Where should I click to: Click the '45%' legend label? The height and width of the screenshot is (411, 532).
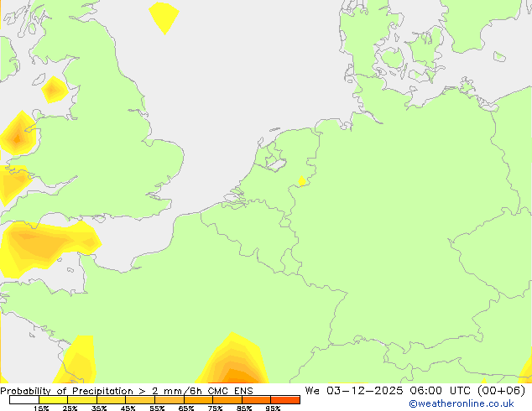tap(128, 408)
